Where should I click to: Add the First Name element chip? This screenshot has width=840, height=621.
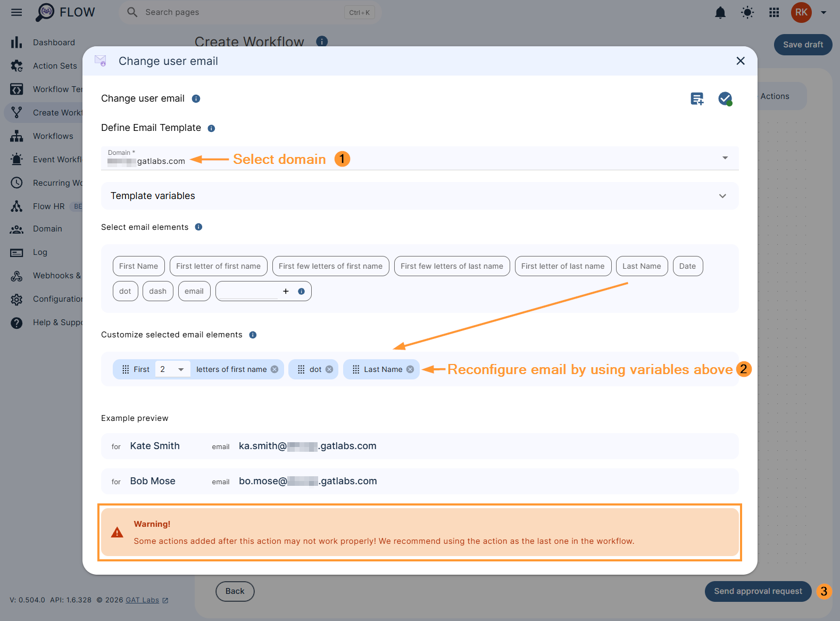coord(138,266)
